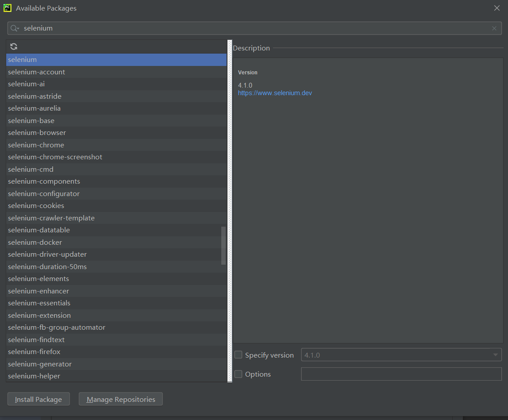
Task: Select selenium-cmd package
Action: coord(116,169)
